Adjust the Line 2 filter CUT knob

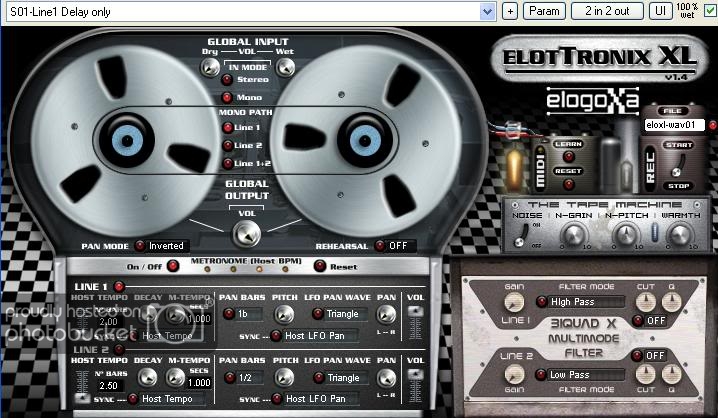point(646,375)
